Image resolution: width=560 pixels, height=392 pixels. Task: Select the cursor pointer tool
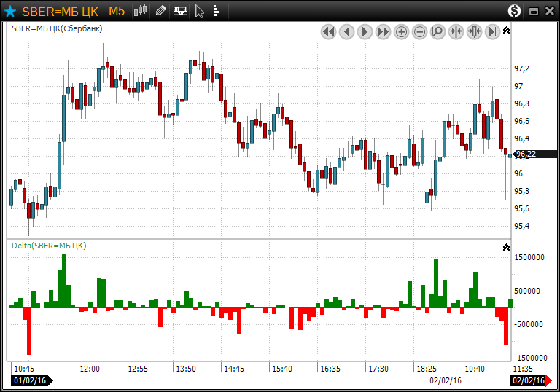200,11
